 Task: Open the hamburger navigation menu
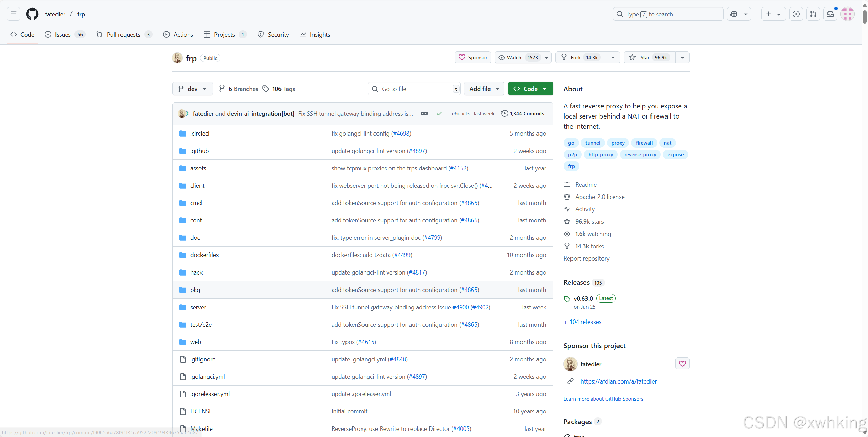tap(14, 14)
